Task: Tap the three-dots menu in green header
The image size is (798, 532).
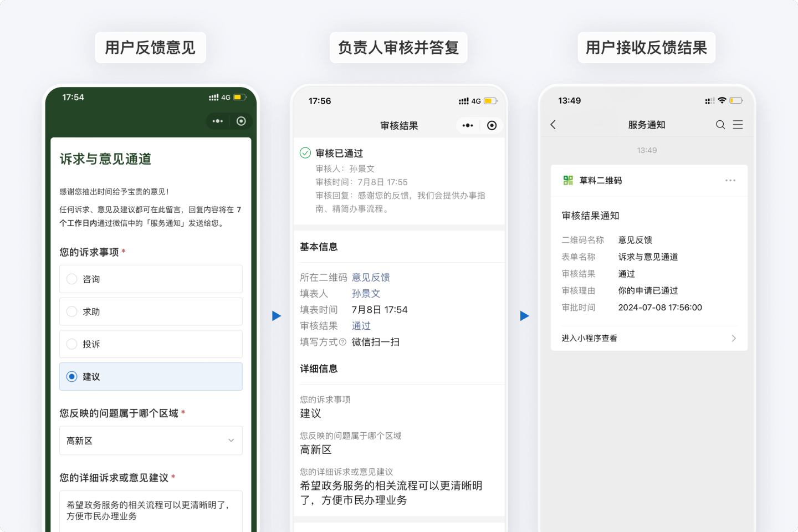Action: click(x=218, y=121)
